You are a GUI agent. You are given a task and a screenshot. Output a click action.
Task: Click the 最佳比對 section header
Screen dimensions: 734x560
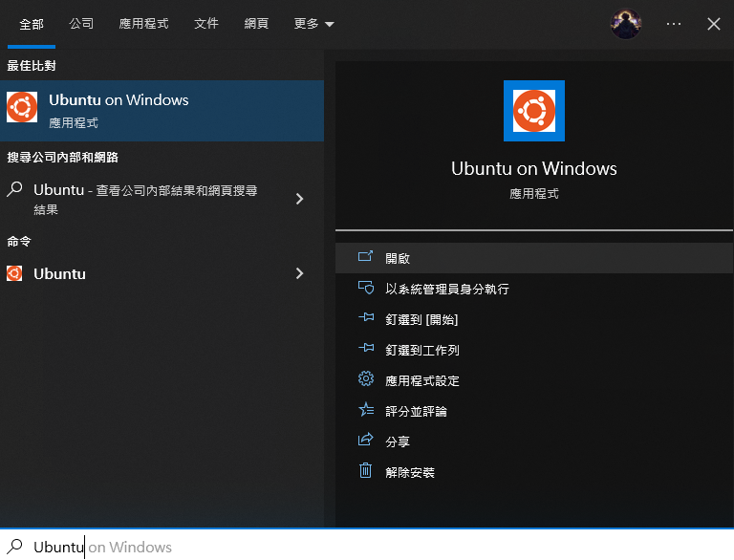(x=32, y=66)
